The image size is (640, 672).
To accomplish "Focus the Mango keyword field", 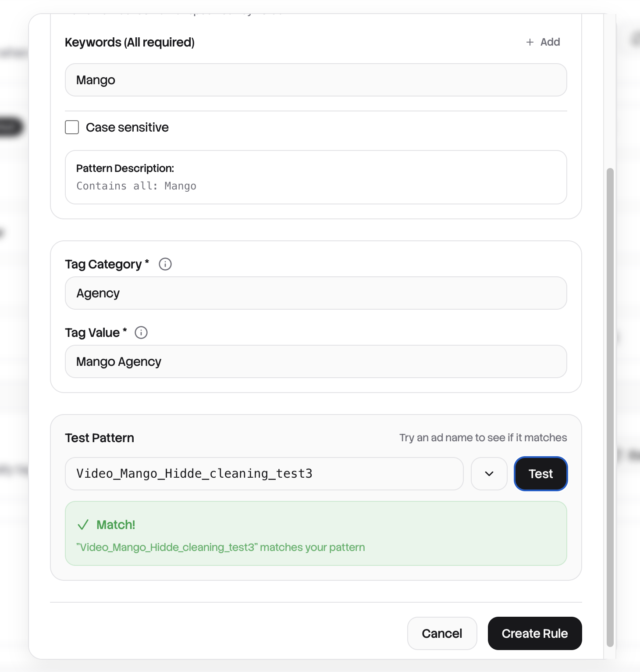I will pos(316,80).
